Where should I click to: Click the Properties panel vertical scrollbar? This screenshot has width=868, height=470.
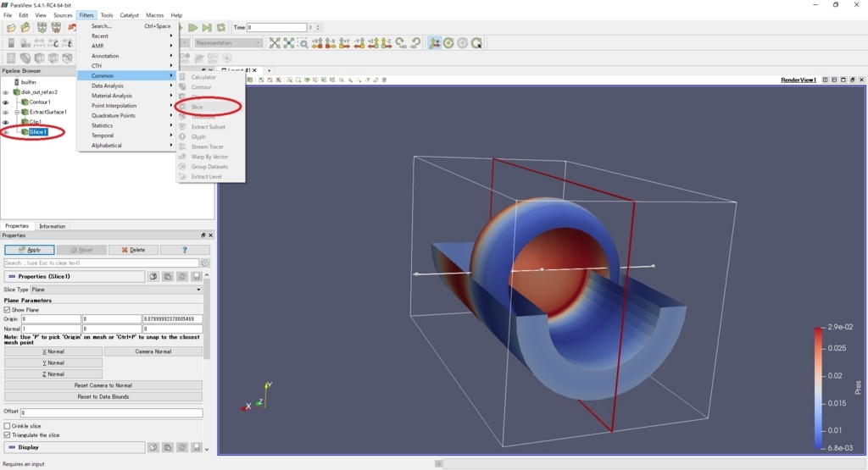tap(207, 318)
